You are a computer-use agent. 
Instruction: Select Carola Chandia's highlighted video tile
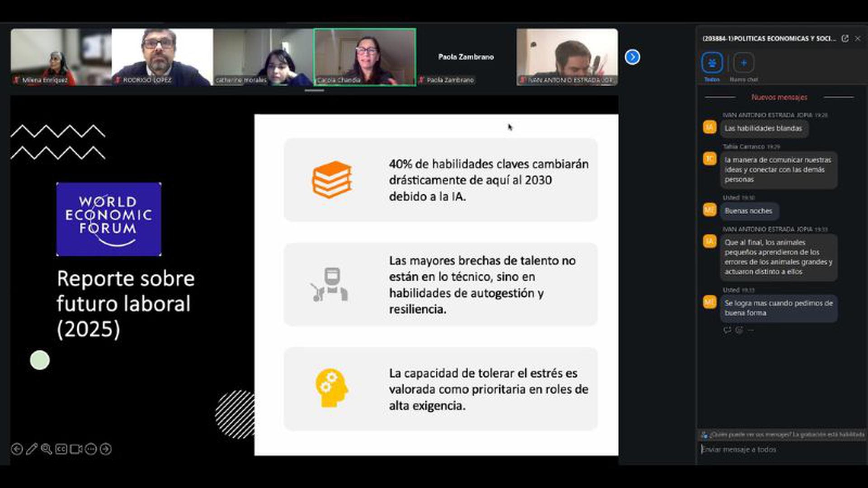click(365, 57)
